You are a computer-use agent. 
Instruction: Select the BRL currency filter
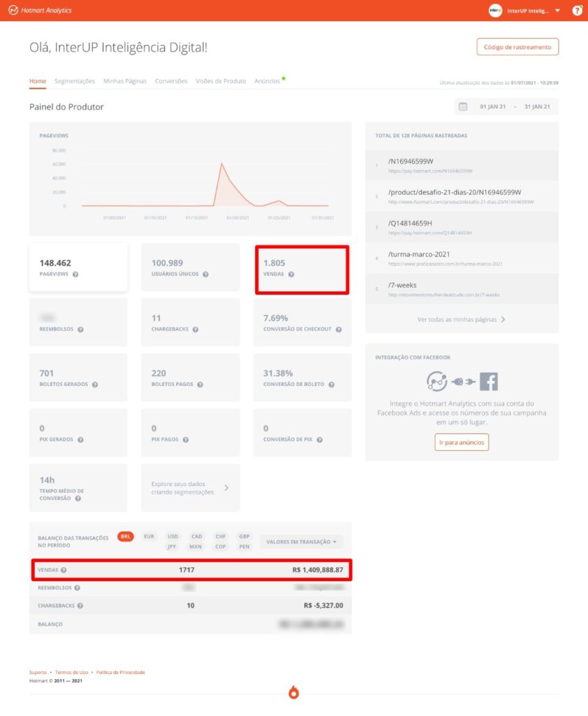coord(126,536)
